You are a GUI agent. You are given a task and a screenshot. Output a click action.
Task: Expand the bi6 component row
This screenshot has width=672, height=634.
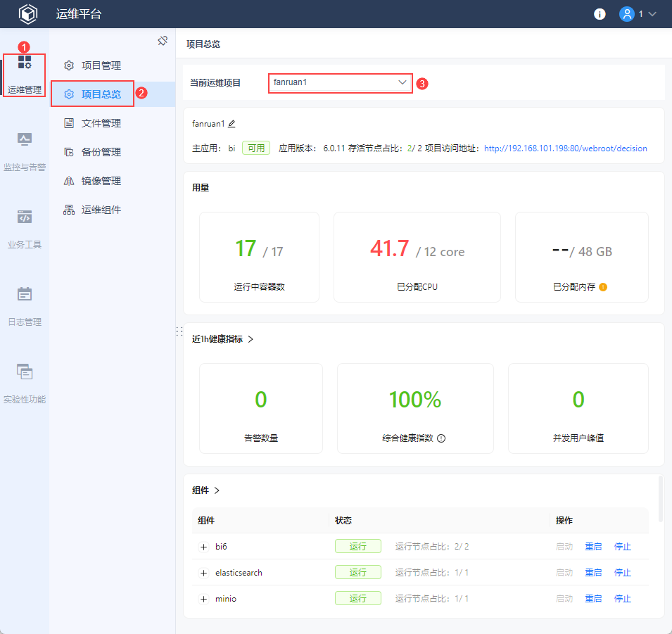(x=204, y=547)
